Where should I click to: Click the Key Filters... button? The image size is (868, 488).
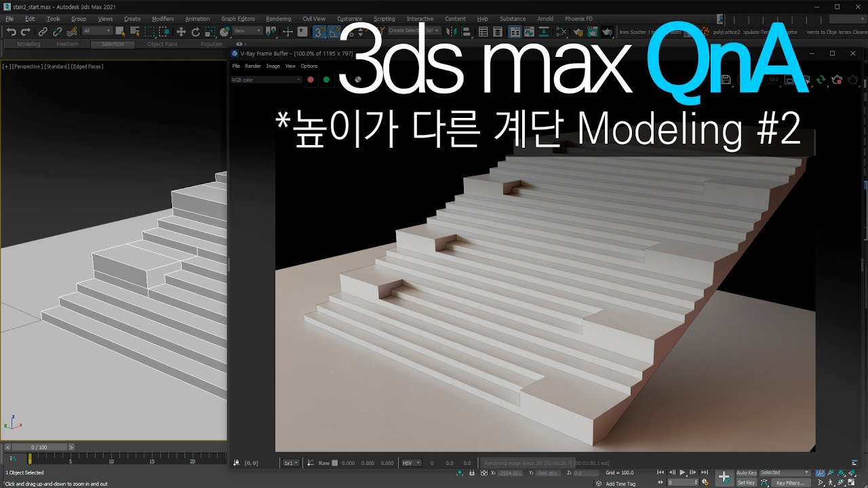pyautogui.click(x=791, y=483)
